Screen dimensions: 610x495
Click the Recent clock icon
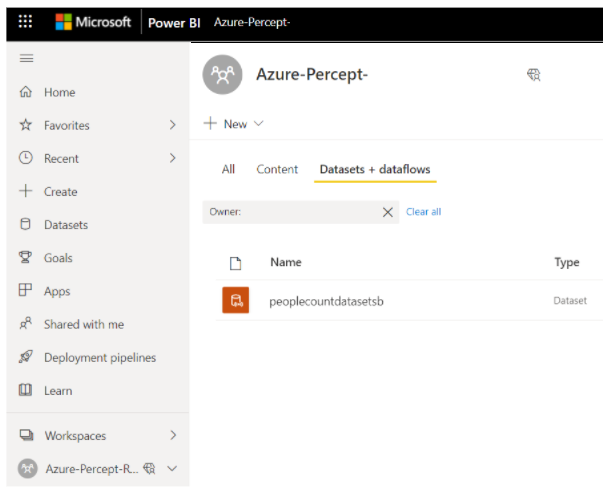pyautogui.click(x=26, y=158)
